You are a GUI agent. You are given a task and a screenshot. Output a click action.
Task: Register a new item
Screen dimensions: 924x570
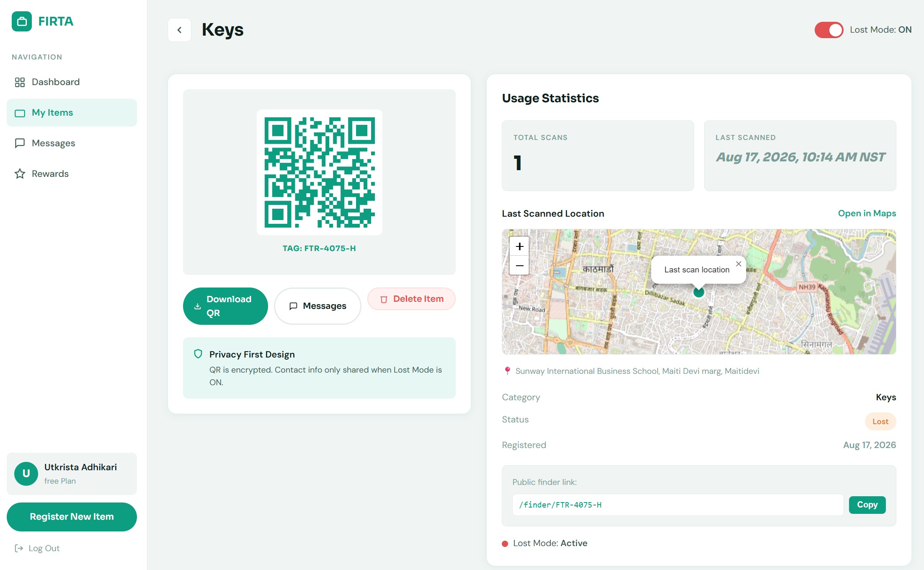coord(72,517)
